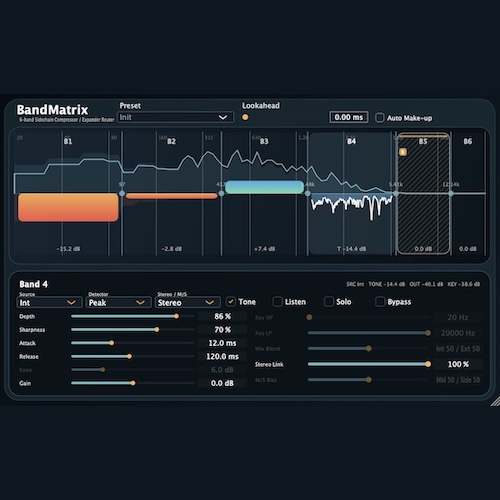Click the thin orange B2 reduction bar
This screenshot has width=500, height=500.
(172, 196)
